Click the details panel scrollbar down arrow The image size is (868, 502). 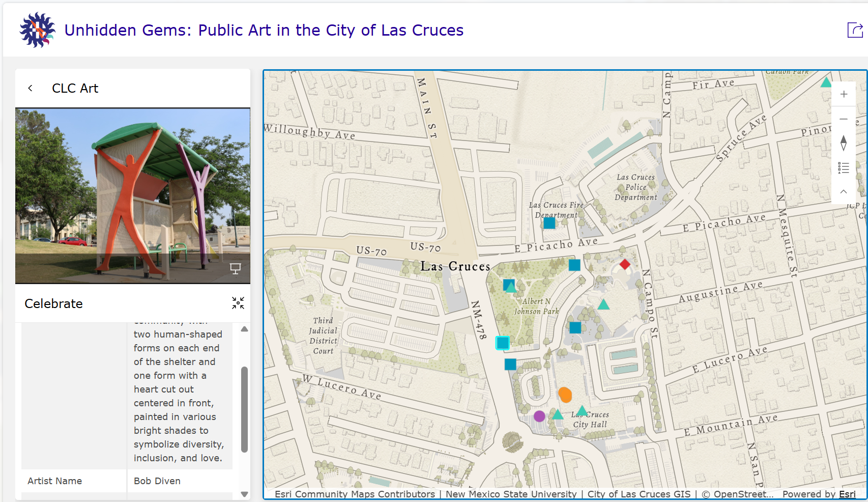tap(244, 494)
